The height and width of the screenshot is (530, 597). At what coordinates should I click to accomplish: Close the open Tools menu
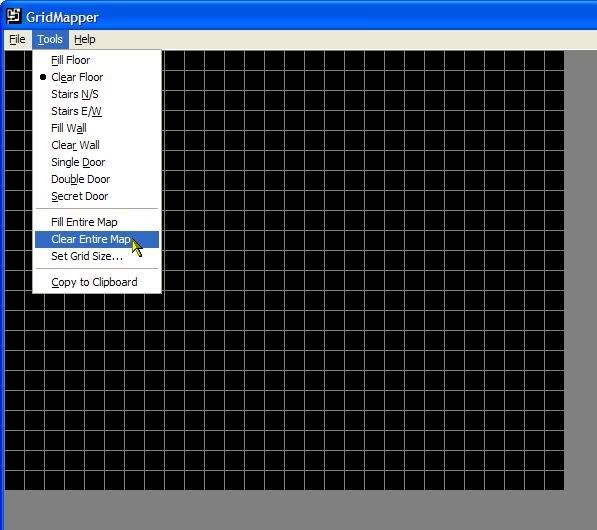click(50, 39)
